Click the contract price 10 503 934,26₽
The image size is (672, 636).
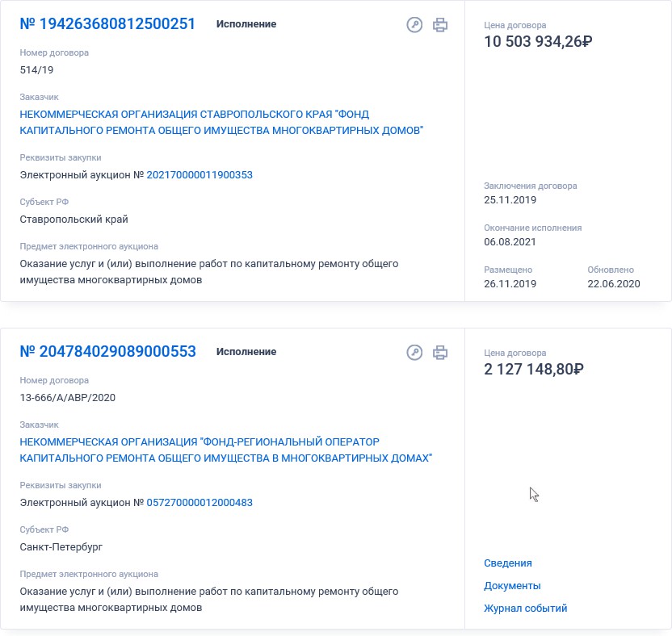(x=538, y=41)
